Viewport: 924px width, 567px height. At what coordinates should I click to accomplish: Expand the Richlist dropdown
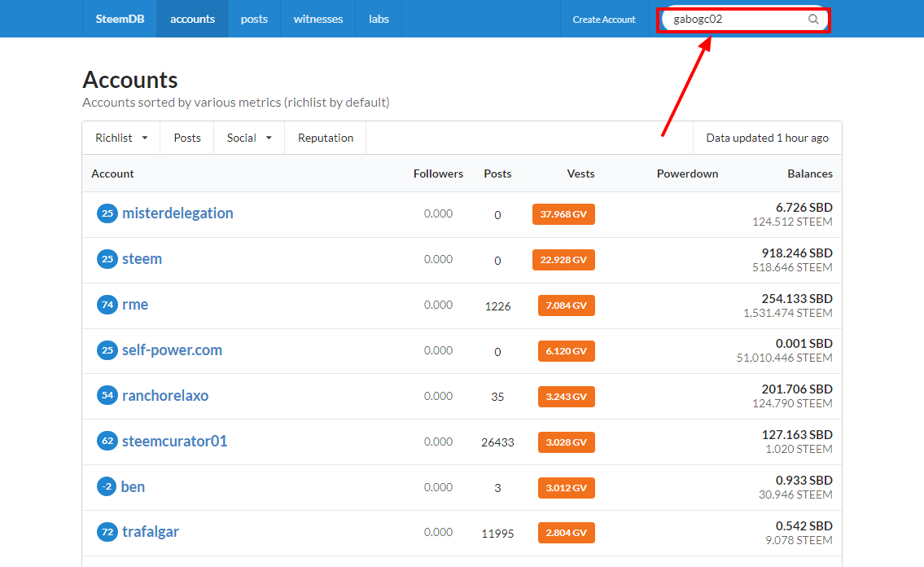(121, 138)
